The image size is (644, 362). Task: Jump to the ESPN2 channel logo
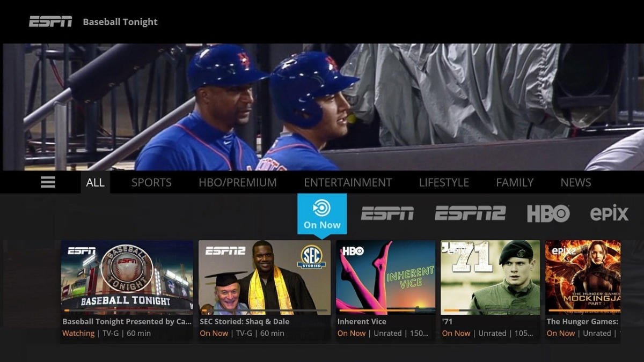(470, 213)
